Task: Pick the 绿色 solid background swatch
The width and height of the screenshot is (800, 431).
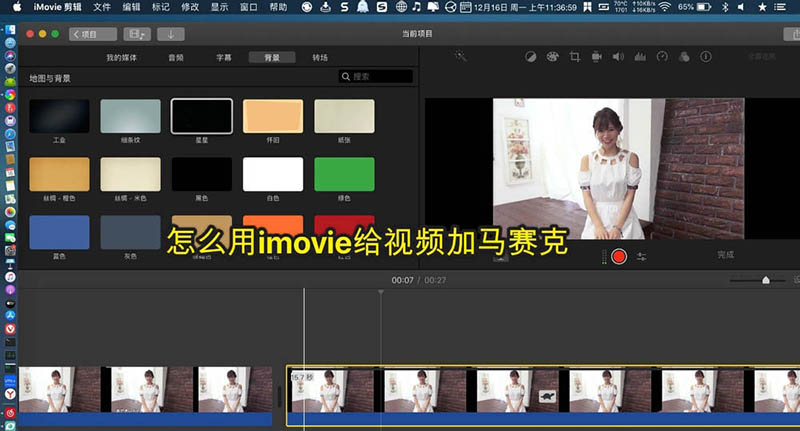Action: (x=344, y=174)
